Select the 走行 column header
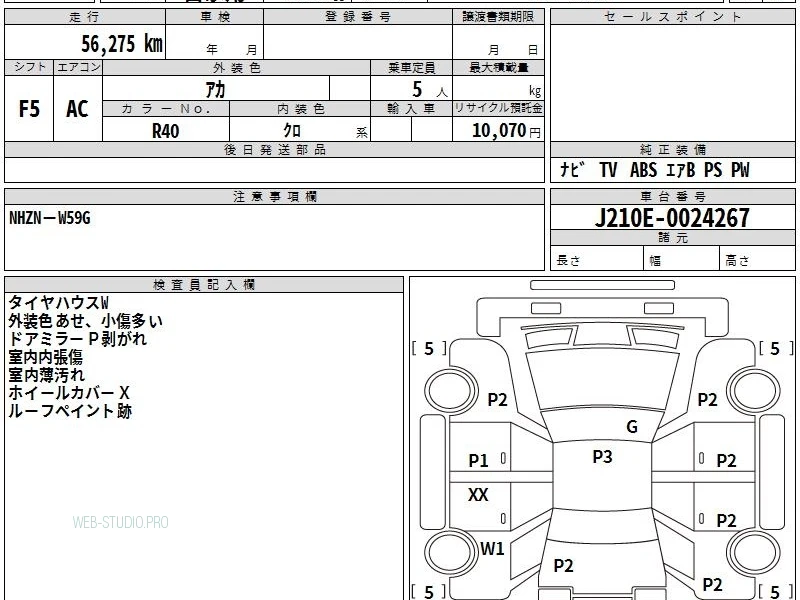This screenshot has height=600, width=800. coord(85,16)
